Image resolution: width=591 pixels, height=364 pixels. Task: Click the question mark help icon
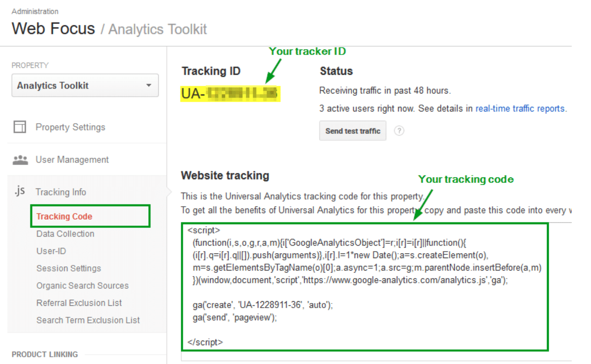tap(399, 131)
